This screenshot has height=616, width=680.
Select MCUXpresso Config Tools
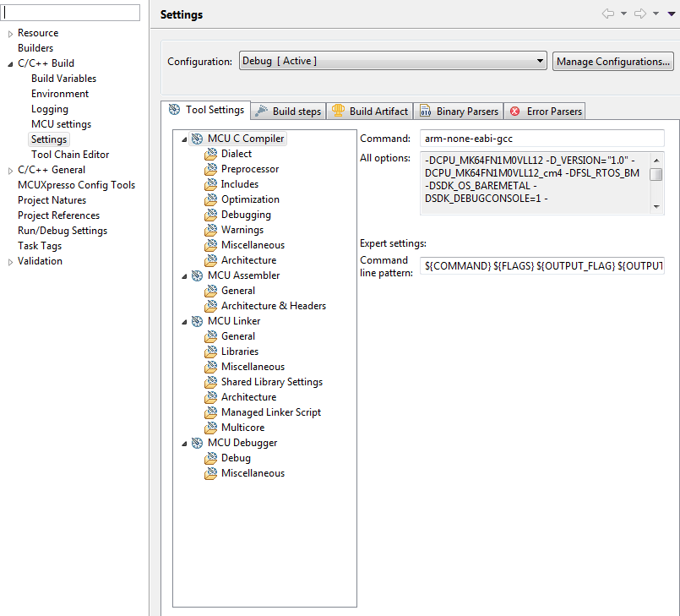[76, 185]
